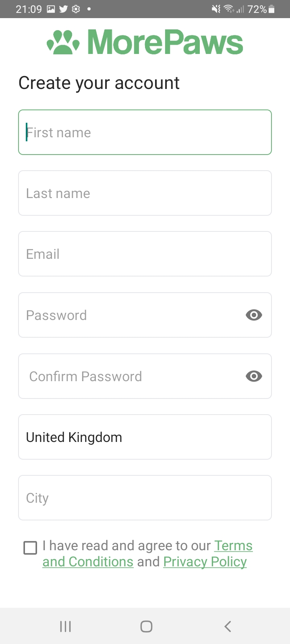Focus the Confirm Password field

pos(129,376)
